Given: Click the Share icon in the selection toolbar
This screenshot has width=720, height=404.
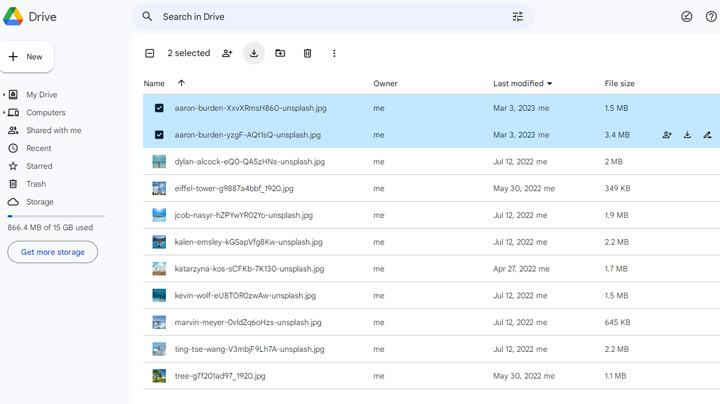Looking at the screenshot, I should coord(227,53).
